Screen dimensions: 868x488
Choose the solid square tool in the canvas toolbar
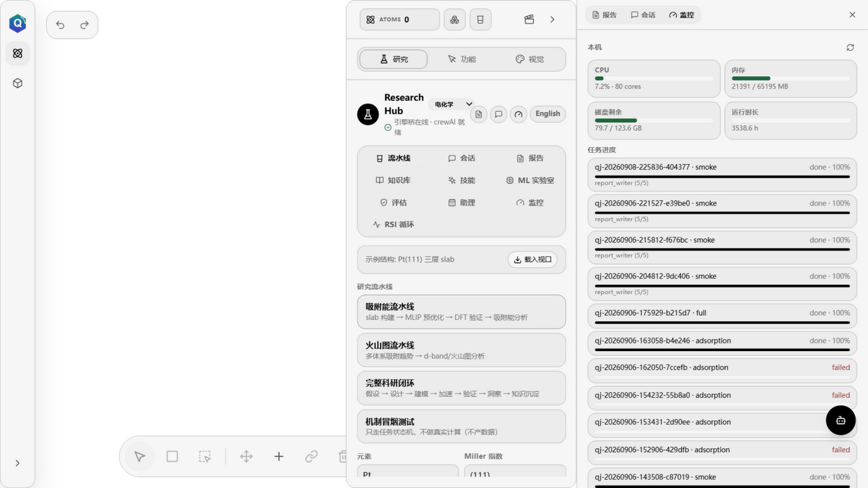(172, 457)
